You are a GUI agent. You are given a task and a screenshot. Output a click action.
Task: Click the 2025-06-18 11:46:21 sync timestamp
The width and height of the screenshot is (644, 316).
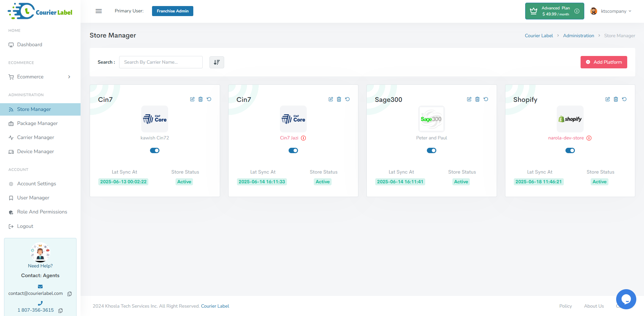[539, 182]
